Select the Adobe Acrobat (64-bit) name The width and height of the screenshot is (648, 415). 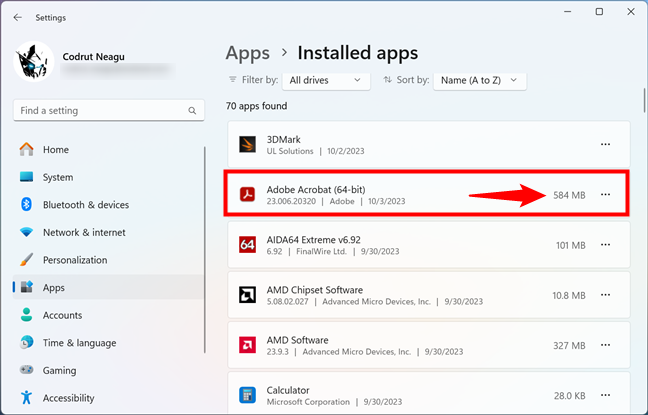[x=316, y=190]
